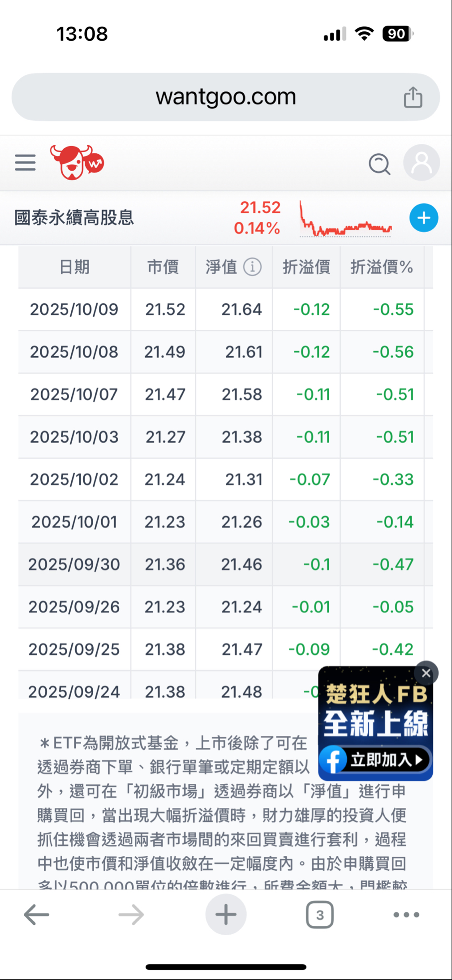Image resolution: width=452 pixels, height=980 pixels.
Task: Open the red mini price chart
Action: (345, 219)
